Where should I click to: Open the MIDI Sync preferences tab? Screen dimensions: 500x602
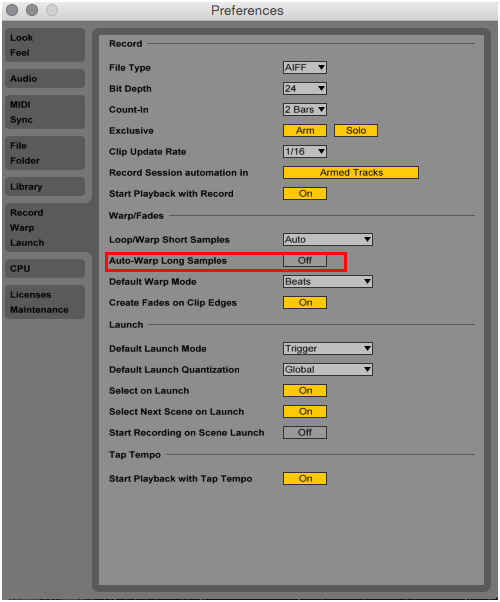(45, 112)
